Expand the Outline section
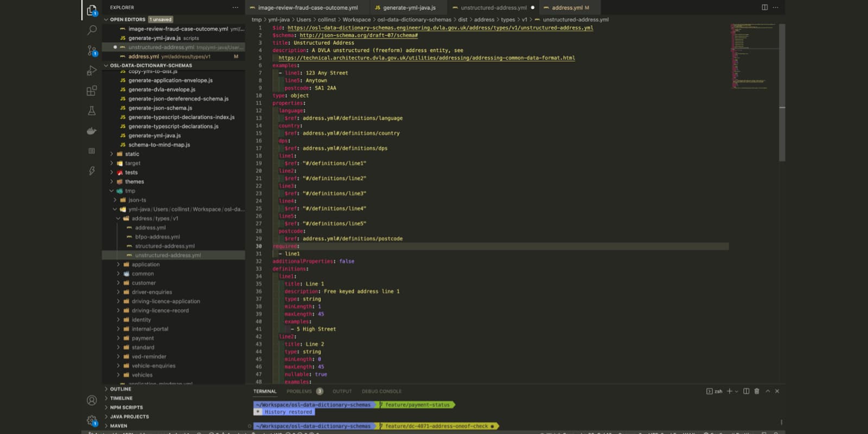Image resolution: width=868 pixels, height=434 pixels. (120, 389)
